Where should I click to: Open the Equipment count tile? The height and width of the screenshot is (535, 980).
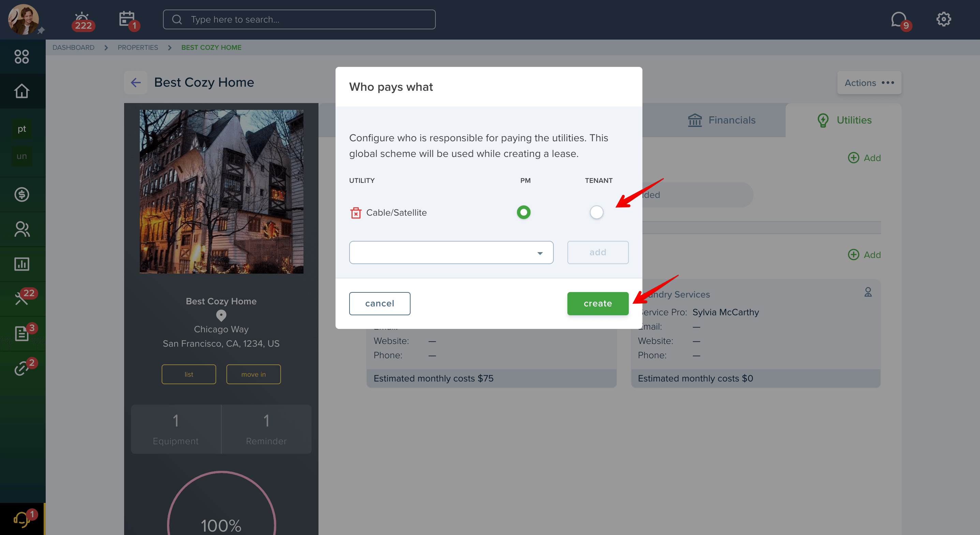pos(176,429)
